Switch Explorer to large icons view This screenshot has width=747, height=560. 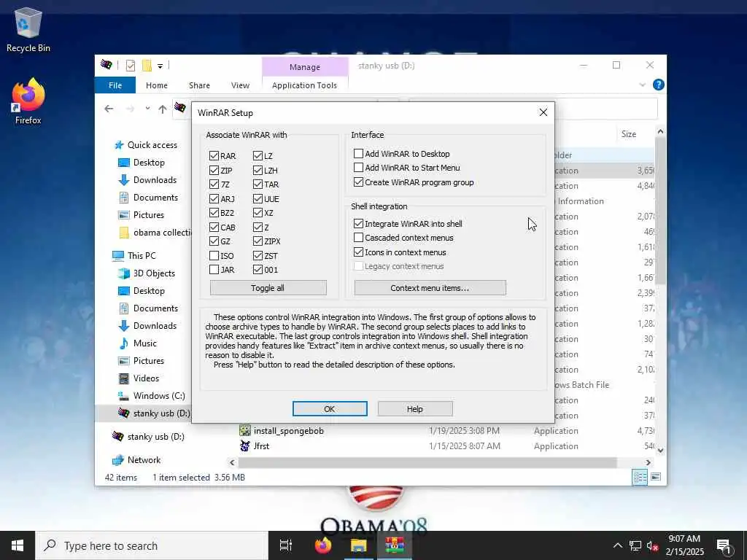pyautogui.click(x=656, y=477)
